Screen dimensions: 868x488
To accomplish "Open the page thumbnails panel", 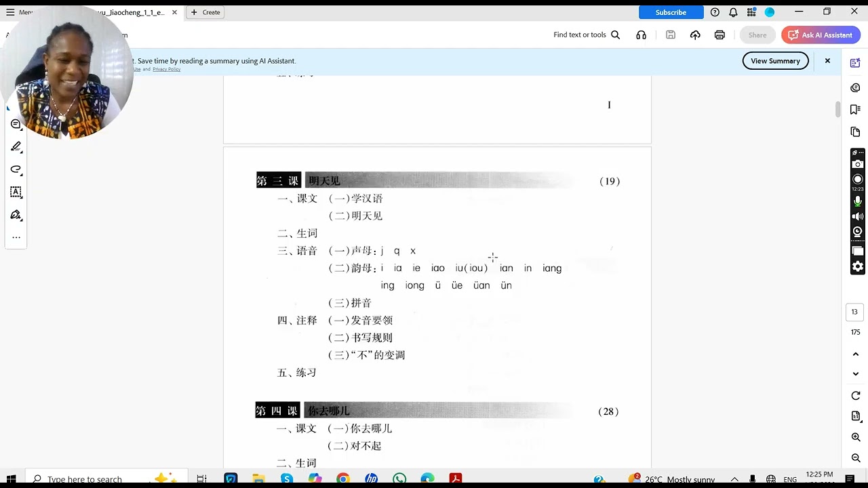I will coord(855,132).
